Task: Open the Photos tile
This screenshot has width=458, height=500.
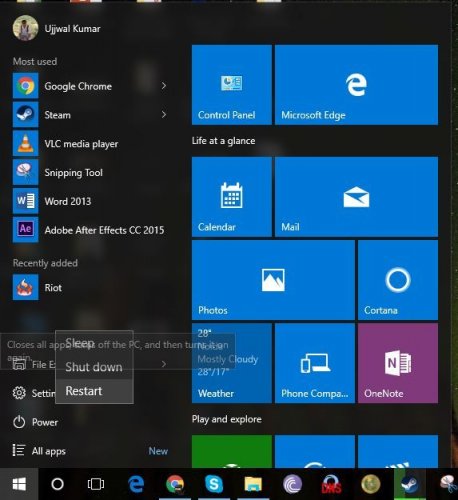Action: click(x=273, y=280)
